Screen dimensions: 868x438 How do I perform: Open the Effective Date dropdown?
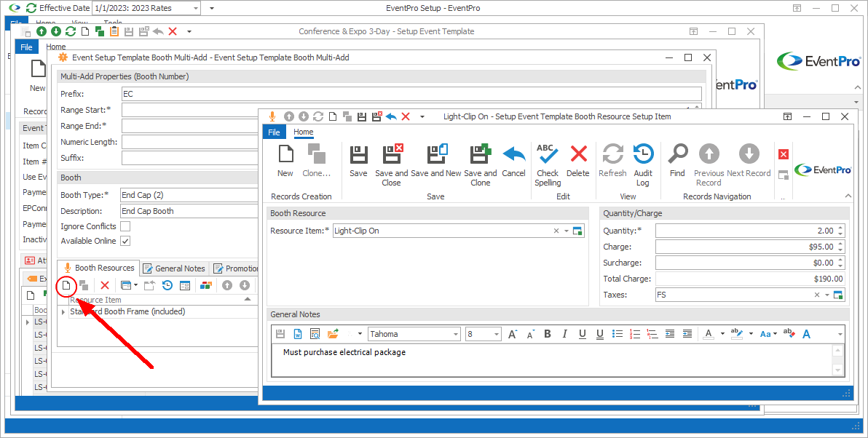(x=196, y=8)
